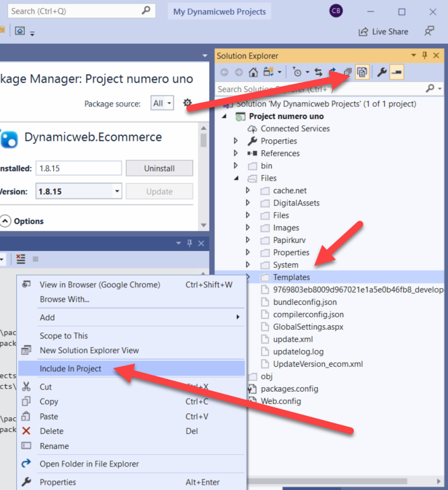The height and width of the screenshot is (490, 448).
Task: Click the Clear All output icon
Action: coord(21,258)
